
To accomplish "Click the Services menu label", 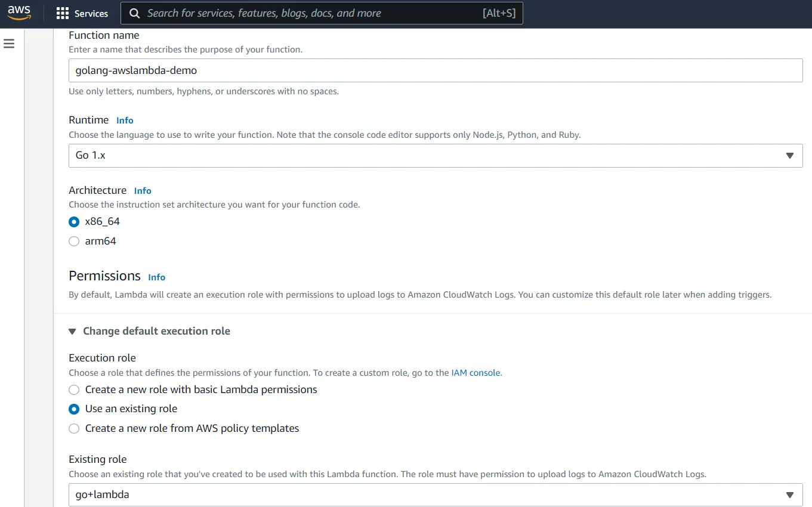I will (91, 13).
